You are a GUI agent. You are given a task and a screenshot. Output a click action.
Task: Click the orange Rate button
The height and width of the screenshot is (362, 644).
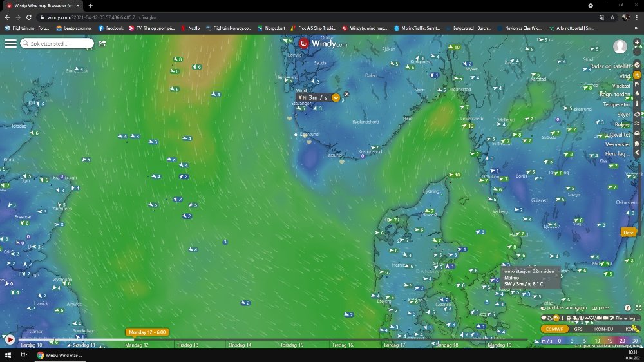point(629,233)
